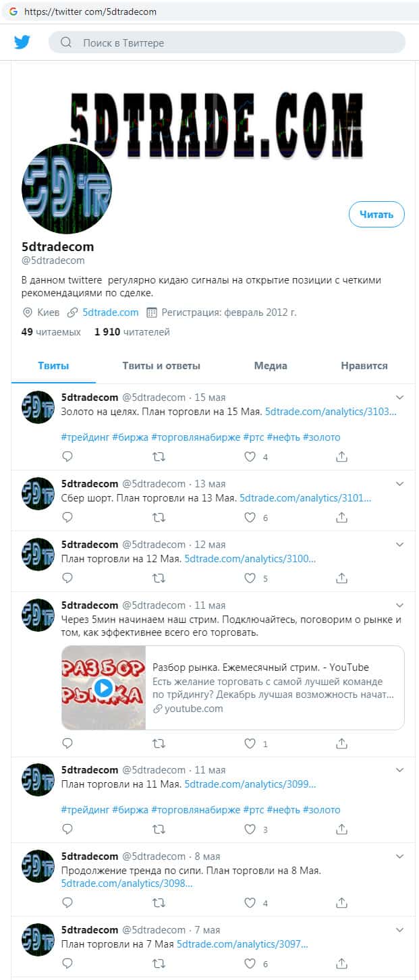Open the #трейдинг hashtag in 15 мая tweet
The width and height of the screenshot is (419, 980).
pos(84,437)
